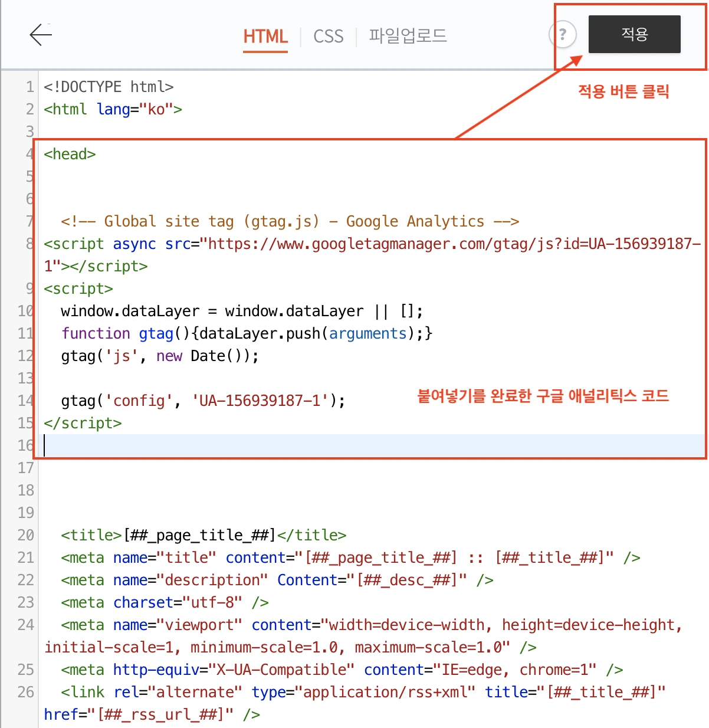This screenshot has height=728, width=709.
Task: Click the meta name="viewport" line
Action: [372, 625]
